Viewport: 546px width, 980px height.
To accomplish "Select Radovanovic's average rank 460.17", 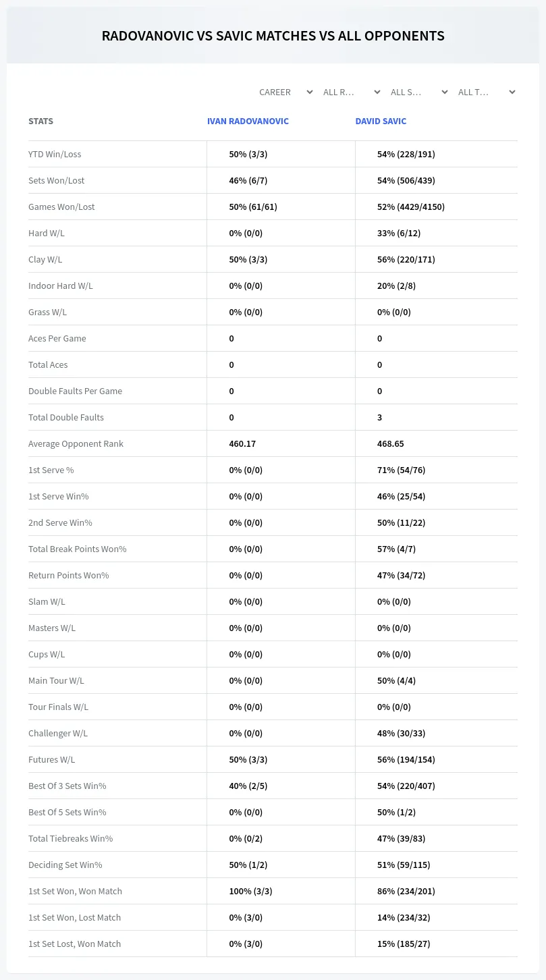I will point(242,444).
